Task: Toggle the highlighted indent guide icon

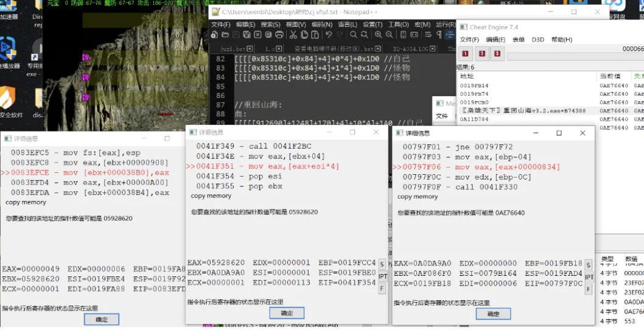Action: [x=450, y=35]
